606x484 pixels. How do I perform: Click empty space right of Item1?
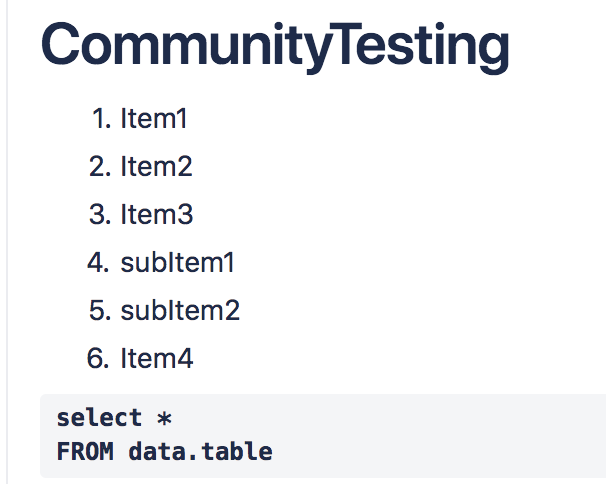point(400,119)
